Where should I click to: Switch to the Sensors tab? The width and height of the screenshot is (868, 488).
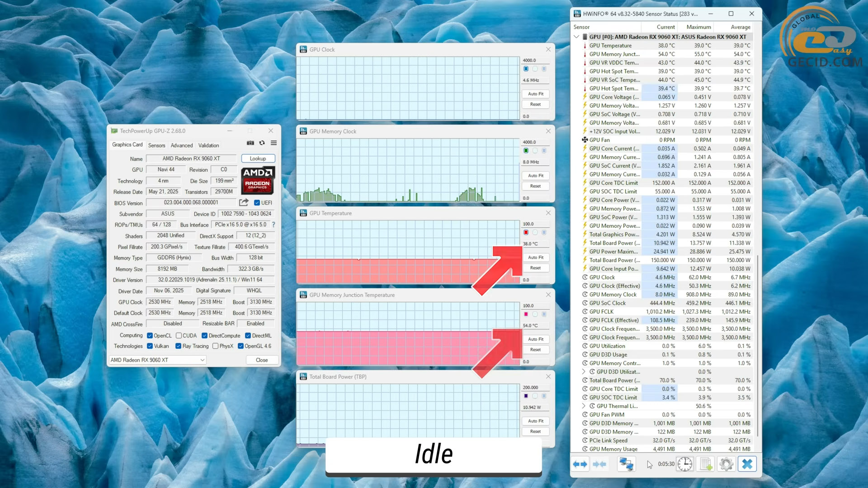156,145
